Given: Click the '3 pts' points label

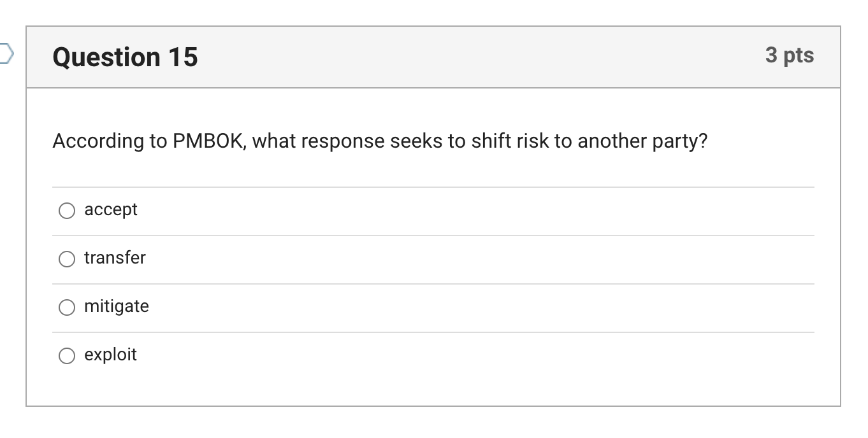Looking at the screenshot, I should pos(790,55).
